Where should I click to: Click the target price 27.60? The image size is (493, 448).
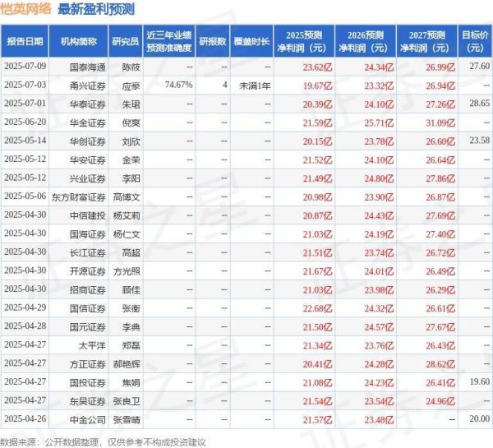[x=480, y=67]
